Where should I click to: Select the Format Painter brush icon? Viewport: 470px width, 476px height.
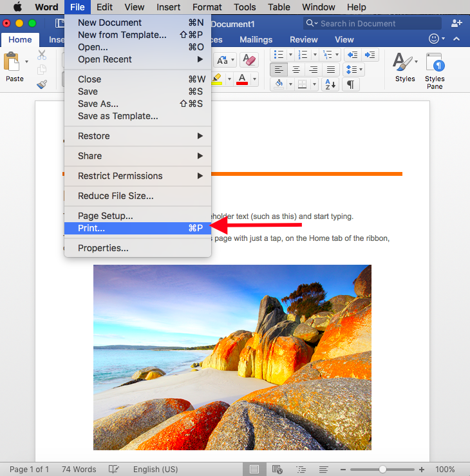(42, 84)
